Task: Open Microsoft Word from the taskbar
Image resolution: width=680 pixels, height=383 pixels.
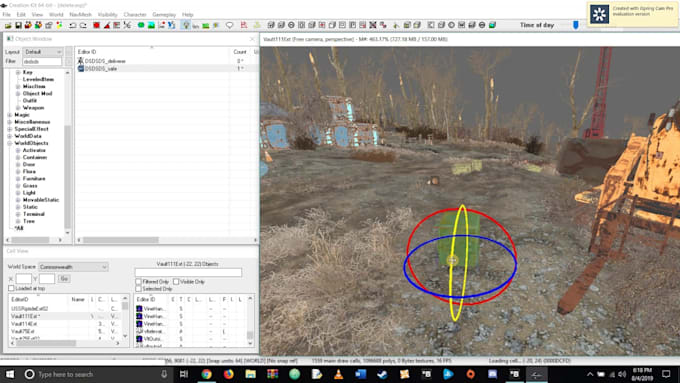Action: (x=360, y=374)
